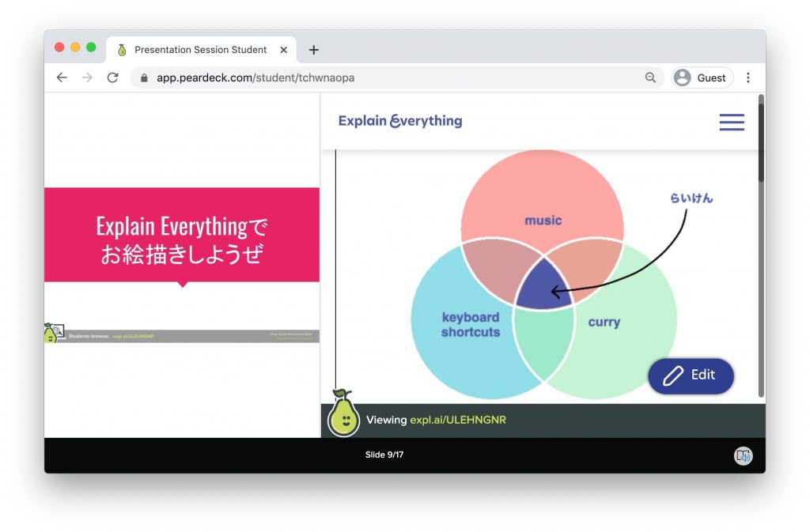
Task: Click the Explain Everything logo
Action: click(399, 121)
